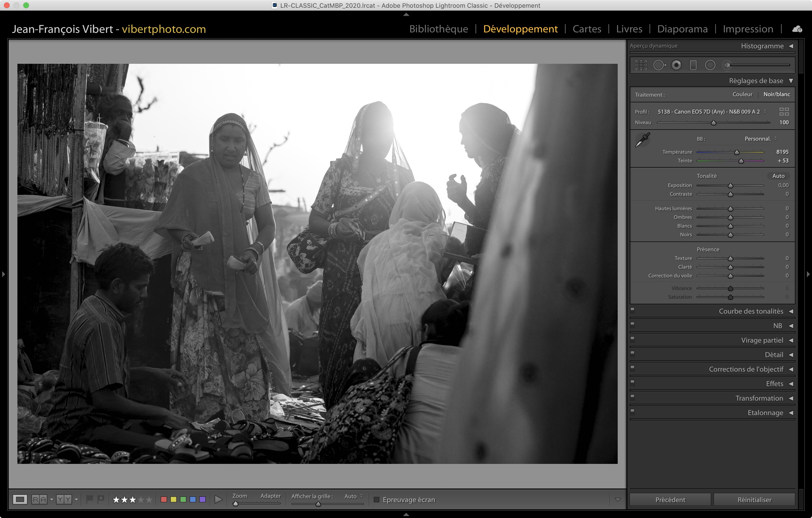Switch to loupe view mode icon

20,499
